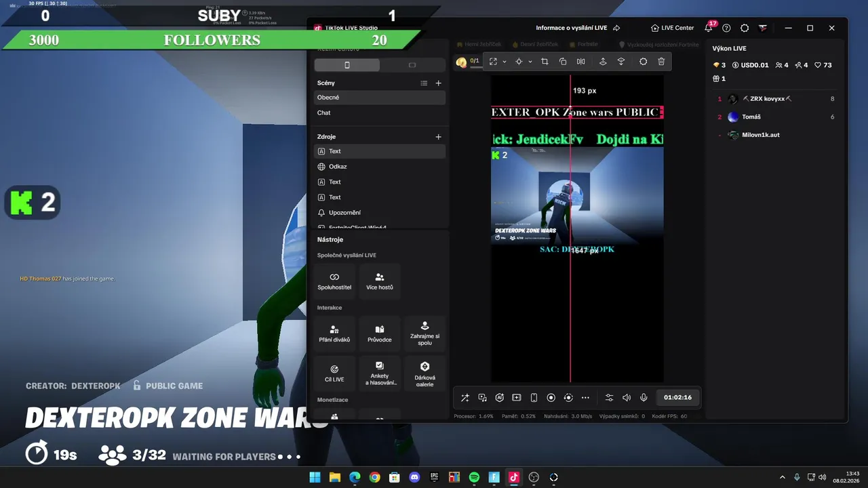This screenshot has width=868, height=488.
Task: Click the 0/1 coin goal indicator
Action: 468,62
